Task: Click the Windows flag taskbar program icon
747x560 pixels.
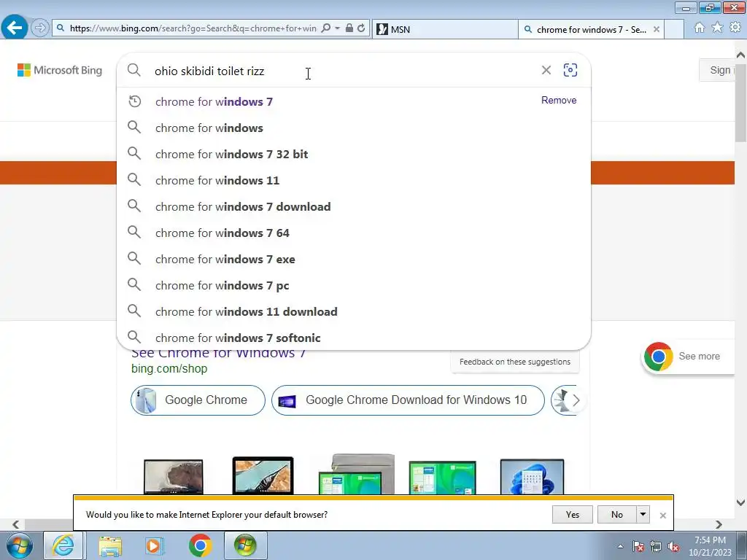Action: pos(245,545)
